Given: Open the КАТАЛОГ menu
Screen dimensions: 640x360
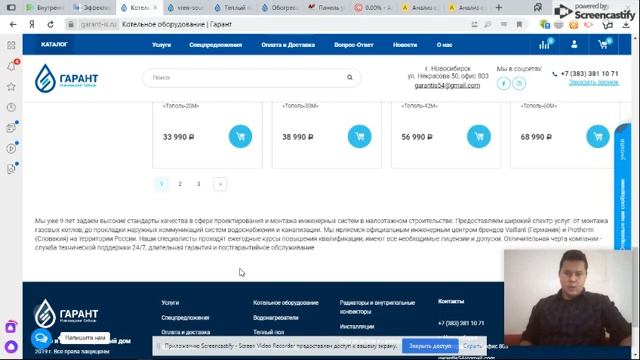Looking at the screenshot, I should [x=54, y=44].
